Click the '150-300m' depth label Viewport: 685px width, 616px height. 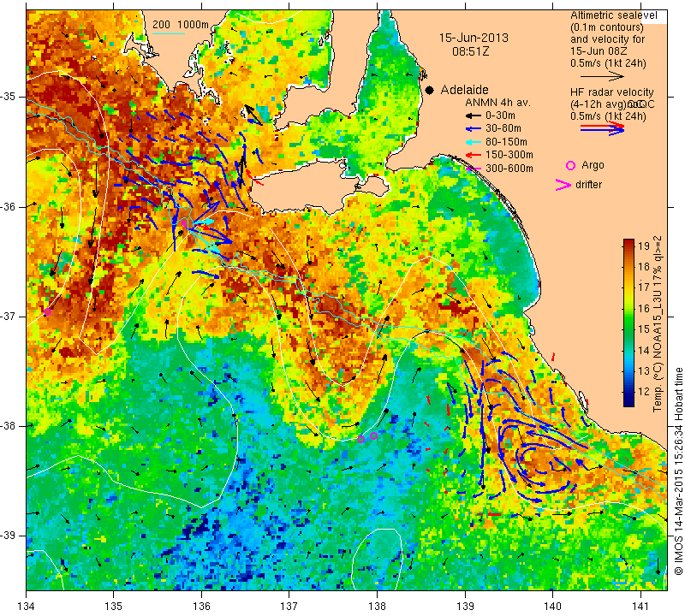pos(509,155)
